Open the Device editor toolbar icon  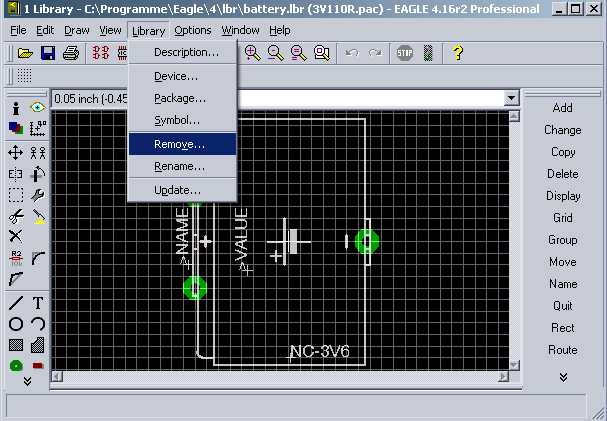[x=101, y=53]
